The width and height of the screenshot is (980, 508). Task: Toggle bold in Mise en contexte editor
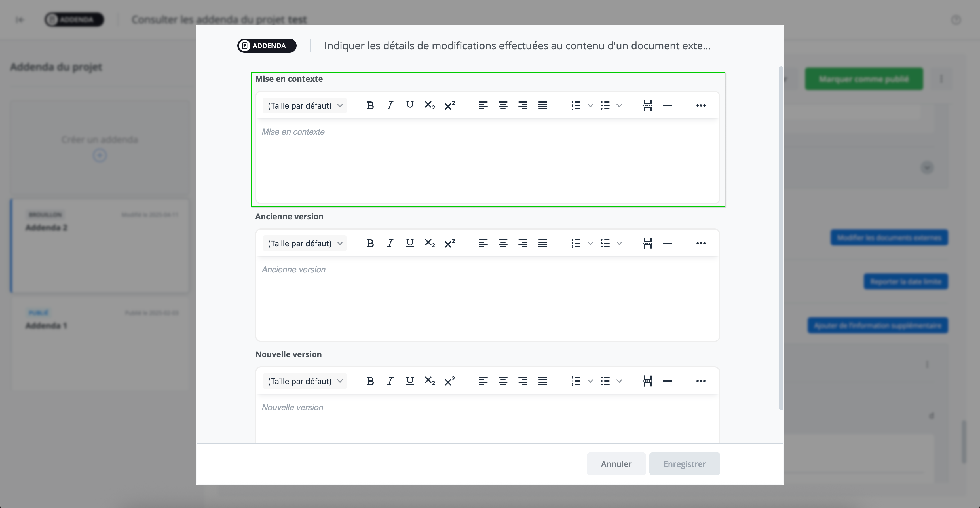click(x=370, y=106)
